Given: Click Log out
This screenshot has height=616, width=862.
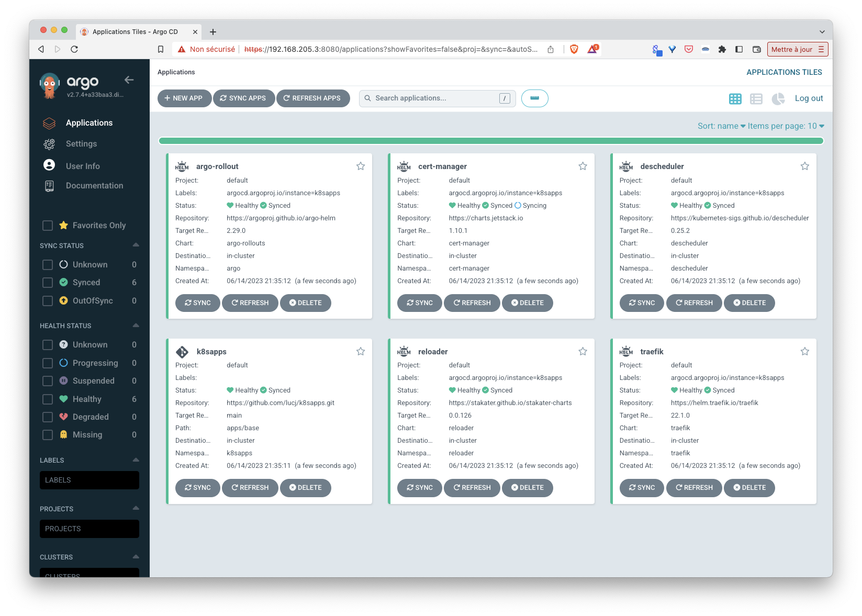Looking at the screenshot, I should pos(809,98).
